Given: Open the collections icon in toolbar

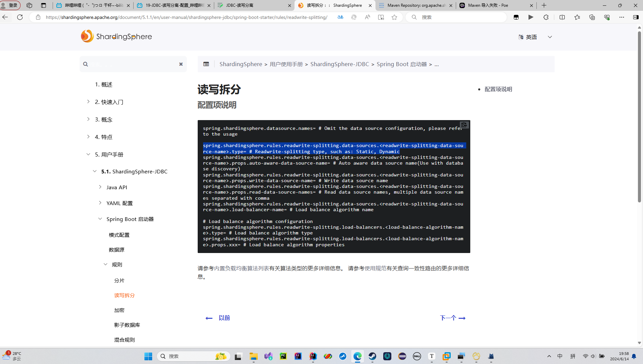Looking at the screenshot, I should click(x=592, y=17).
